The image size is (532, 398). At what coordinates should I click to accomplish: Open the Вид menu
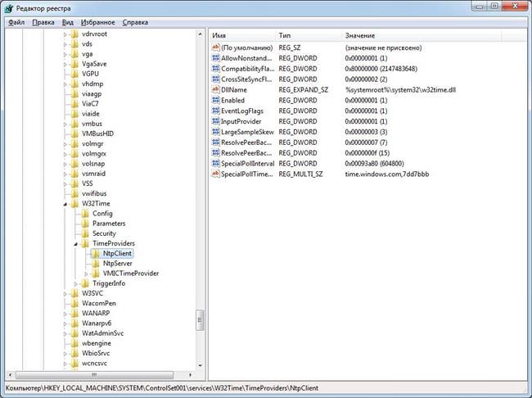click(x=67, y=22)
